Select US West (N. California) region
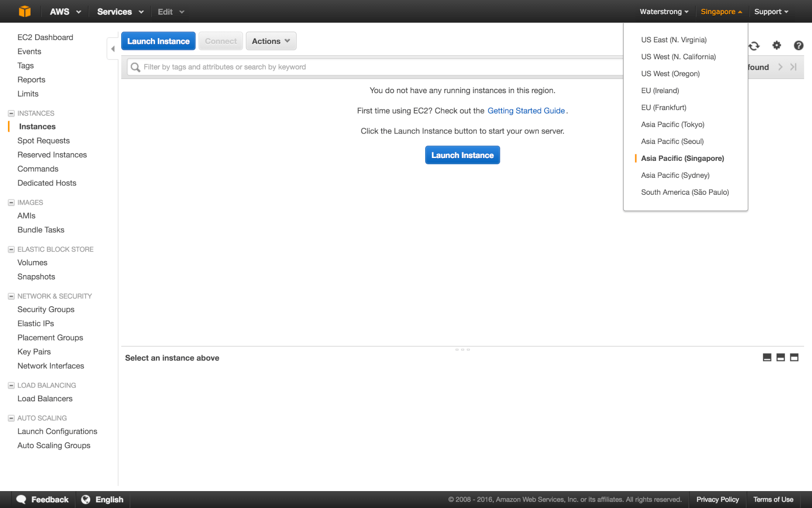This screenshot has width=812, height=508. pyautogui.click(x=679, y=57)
